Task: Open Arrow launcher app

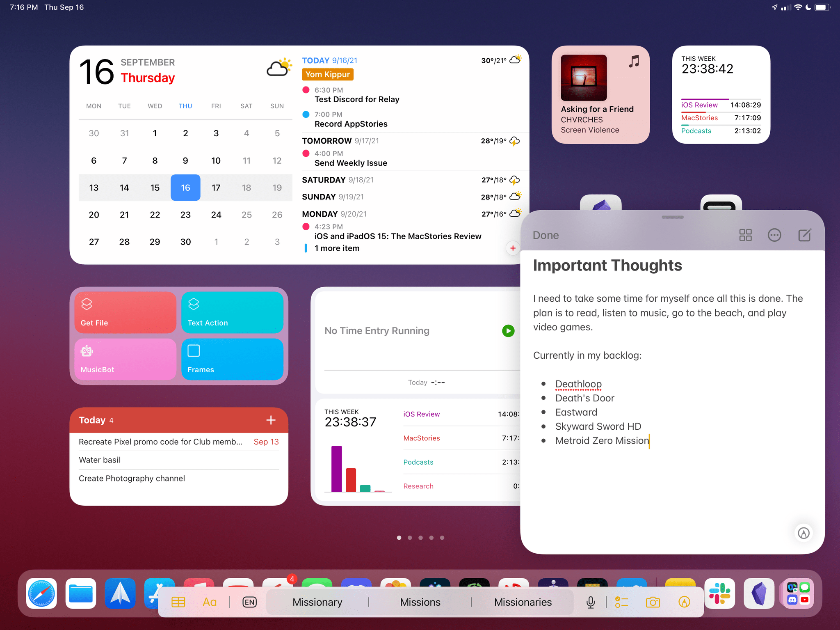Action: (120, 593)
